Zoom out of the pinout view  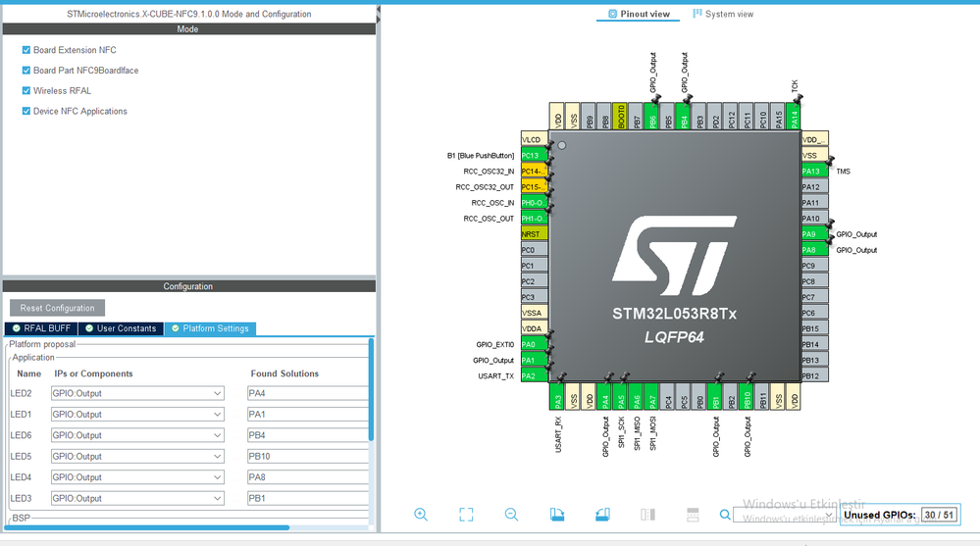(511, 514)
